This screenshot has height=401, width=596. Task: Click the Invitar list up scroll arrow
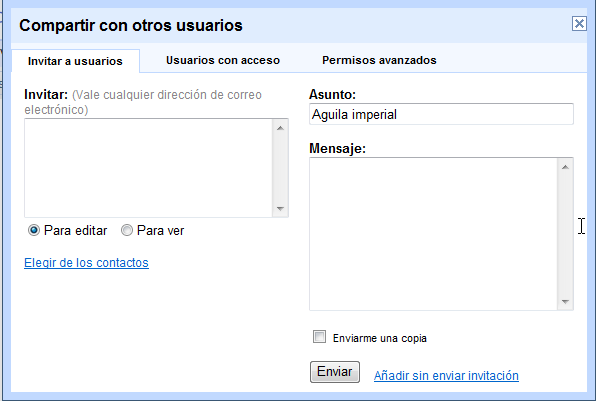pyautogui.click(x=281, y=128)
